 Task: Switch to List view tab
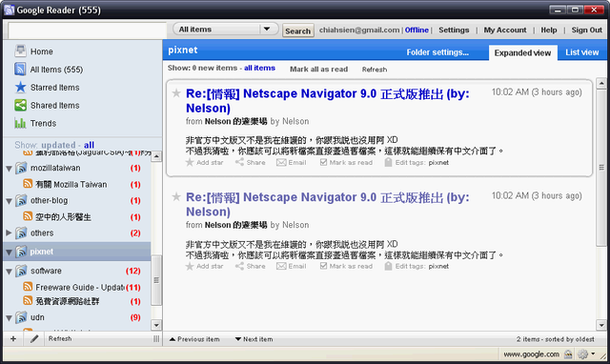(x=582, y=52)
